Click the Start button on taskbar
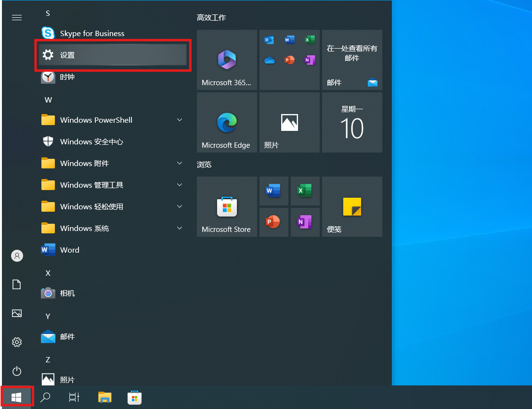 (16, 397)
